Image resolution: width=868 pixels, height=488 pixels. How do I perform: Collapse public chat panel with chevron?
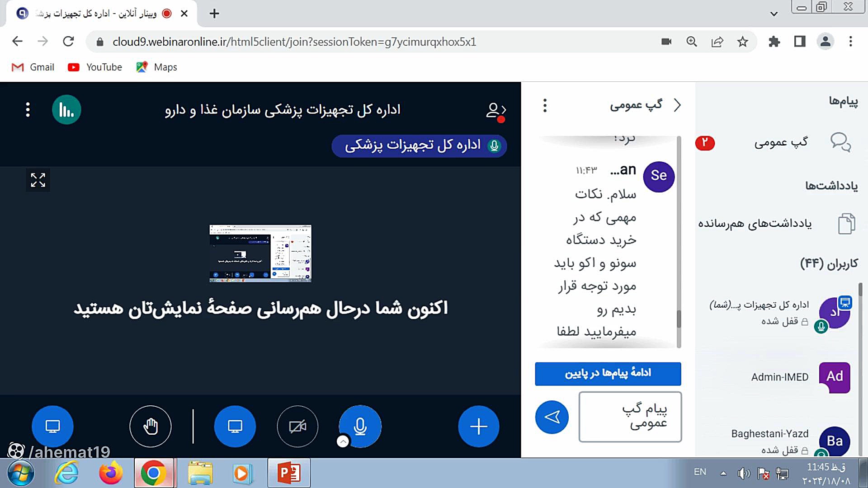click(x=677, y=105)
